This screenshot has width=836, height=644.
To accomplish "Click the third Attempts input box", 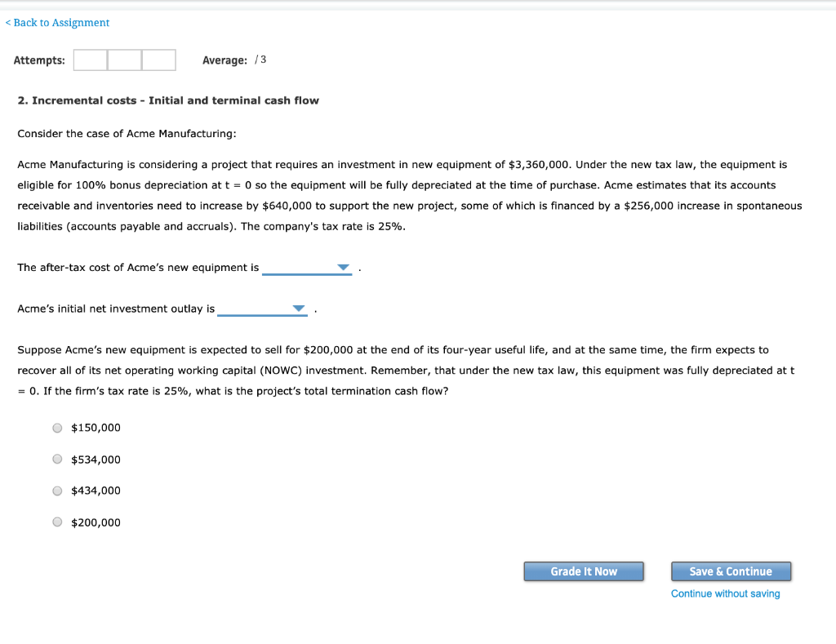I will [158, 60].
